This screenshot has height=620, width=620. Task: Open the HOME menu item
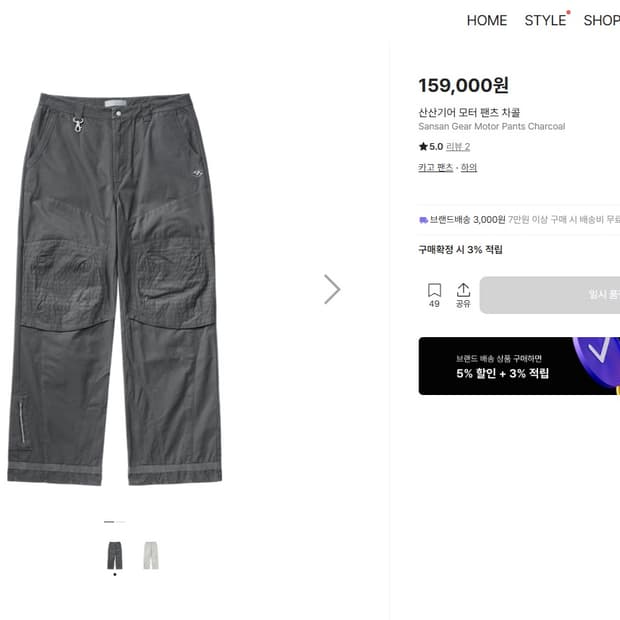[487, 21]
